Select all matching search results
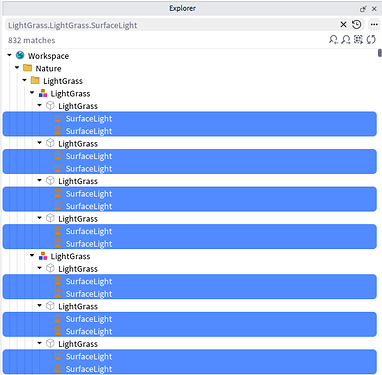The width and height of the screenshot is (382, 375). pos(359,40)
